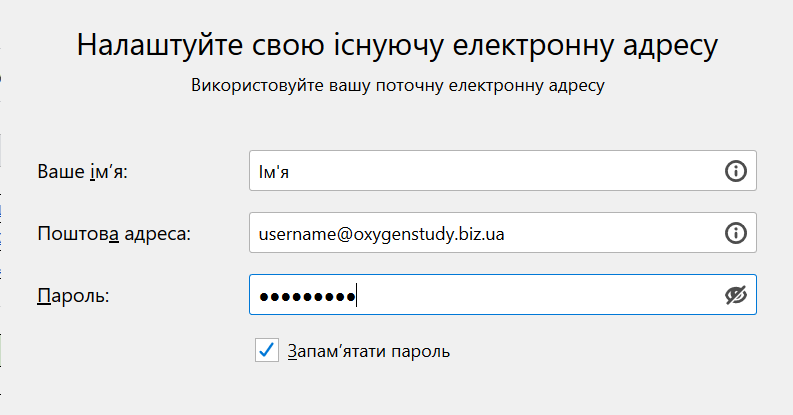Image resolution: width=793 pixels, height=415 pixels.
Task: Click the Пароль: field label
Action: coord(72,296)
